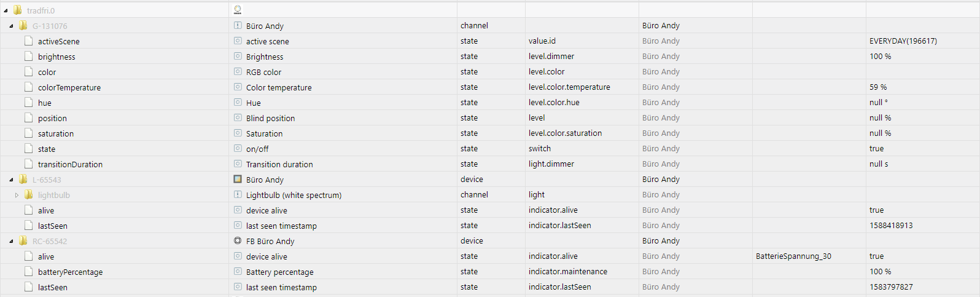The image size is (980, 297).
Task: Collapse the RC-65542 device folder
Action: pyautogui.click(x=11, y=241)
